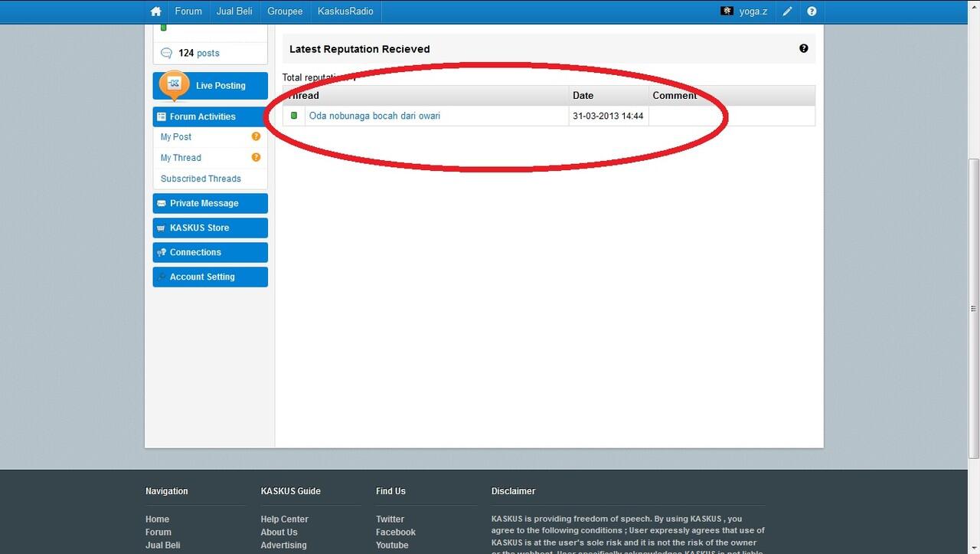Open My Post link in sidebar
Viewport: 980px width, 554px height.
click(x=176, y=136)
